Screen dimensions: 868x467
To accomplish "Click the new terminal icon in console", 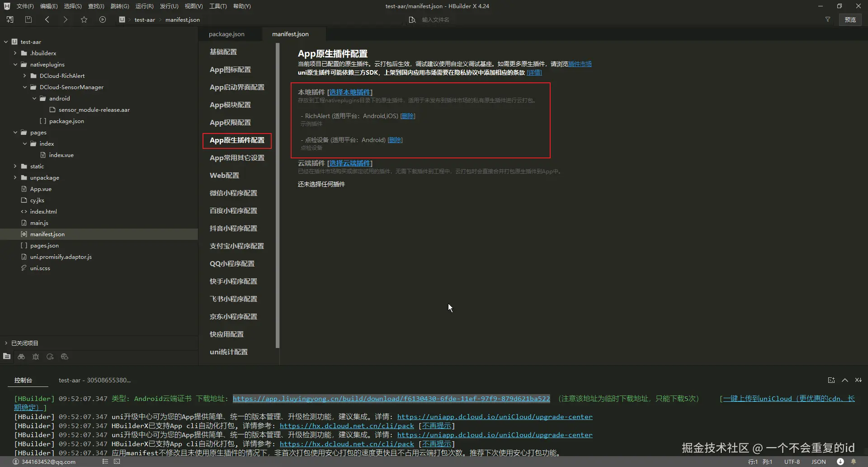I will click(831, 380).
